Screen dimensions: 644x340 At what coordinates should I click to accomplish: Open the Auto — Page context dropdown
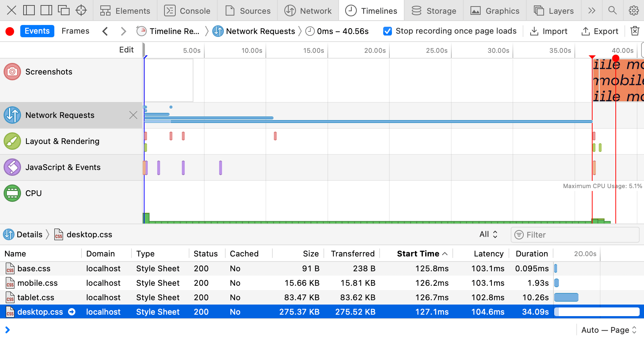pyautogui.click(x=609, y=330)
